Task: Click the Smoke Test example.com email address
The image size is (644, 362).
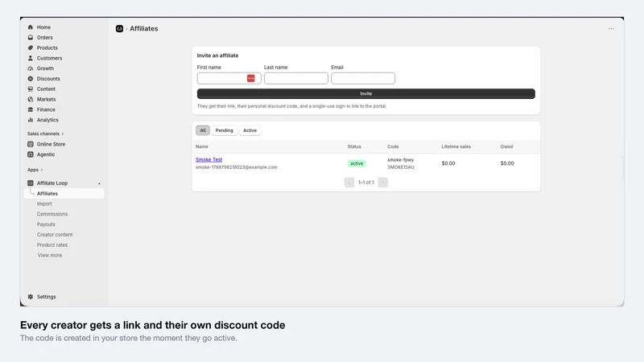Action: coord(237,167)
